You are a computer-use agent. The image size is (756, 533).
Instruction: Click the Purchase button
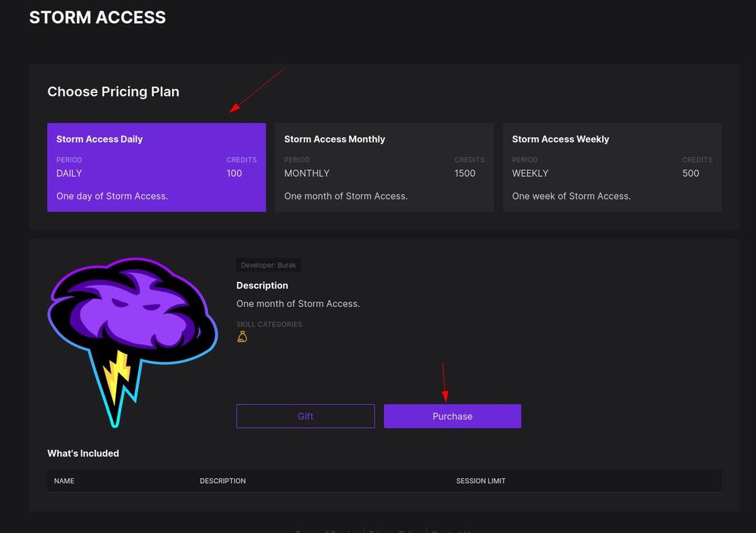[452, 416]
